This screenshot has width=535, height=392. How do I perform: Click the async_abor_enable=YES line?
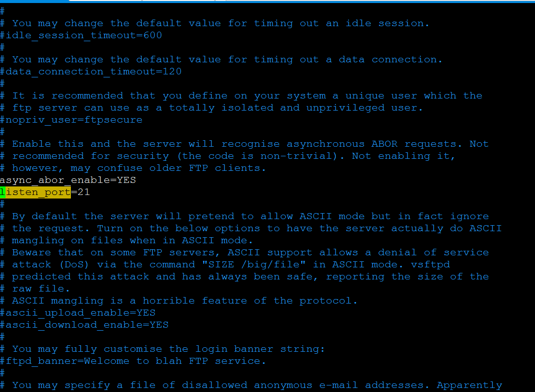point(68,180)
